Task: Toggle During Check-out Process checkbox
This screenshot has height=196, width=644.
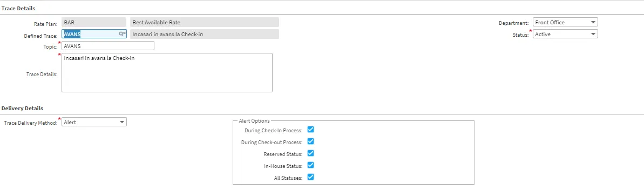Action: point(310,141)
